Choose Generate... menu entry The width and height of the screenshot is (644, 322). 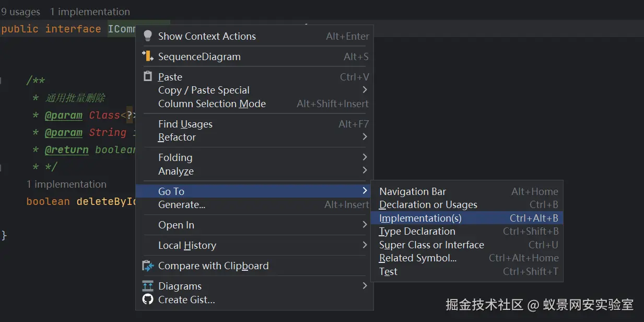click(x=182, y=205)
